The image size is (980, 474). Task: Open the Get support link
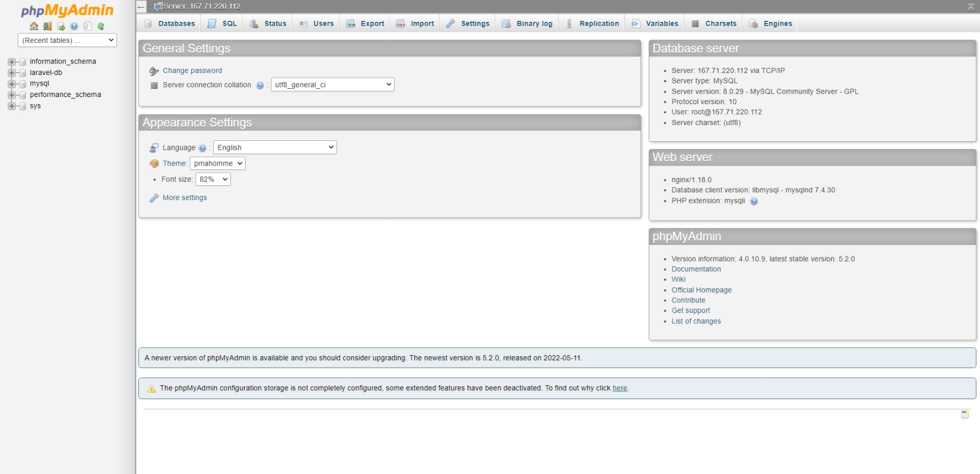pos(691,311)
